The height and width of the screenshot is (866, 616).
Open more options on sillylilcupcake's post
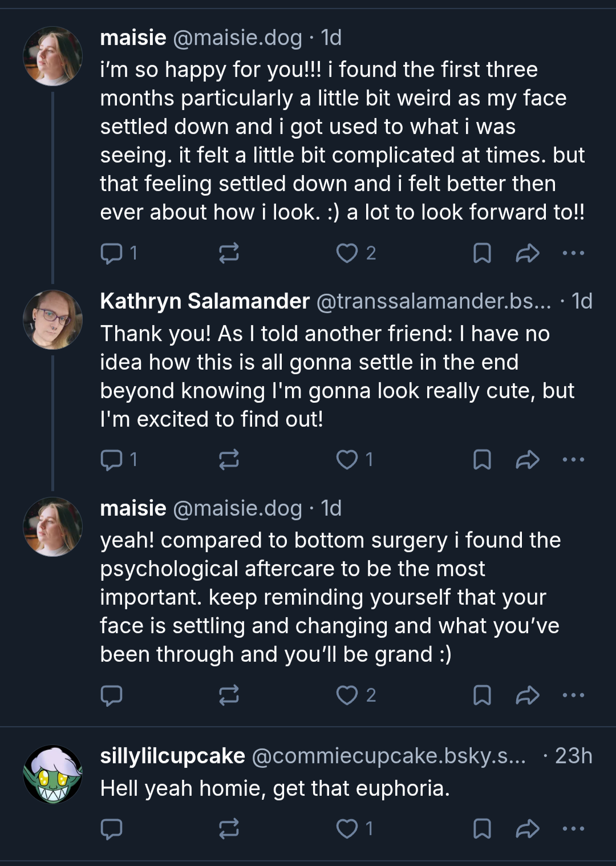(x=573, y=828)
